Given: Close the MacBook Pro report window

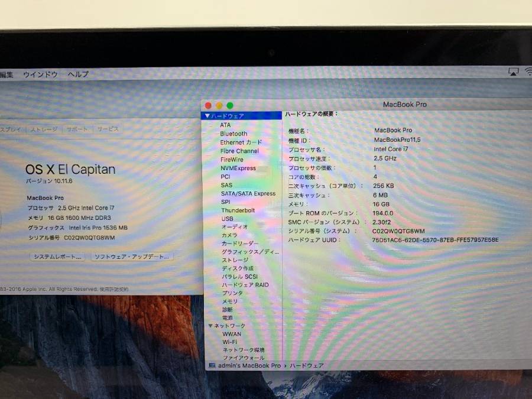Looking at the screenshot, I should pos(208,106).
